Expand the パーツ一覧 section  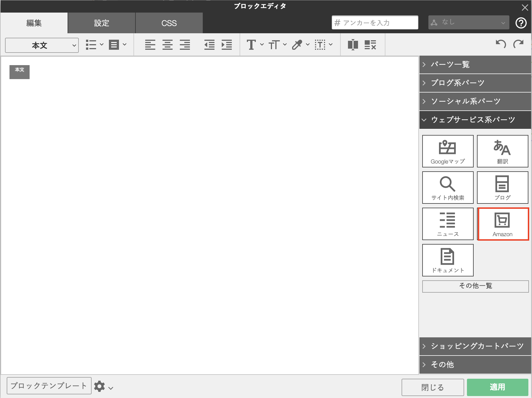coord(475,65)
